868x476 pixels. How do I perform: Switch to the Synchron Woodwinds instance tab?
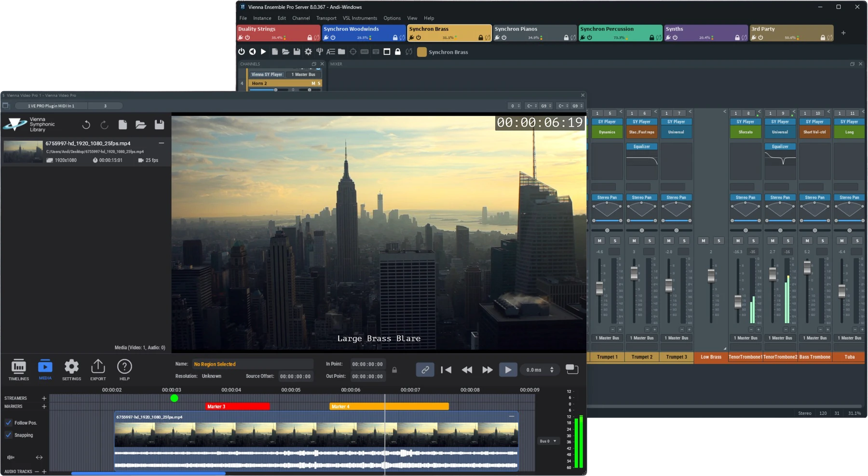coord(364,33)
